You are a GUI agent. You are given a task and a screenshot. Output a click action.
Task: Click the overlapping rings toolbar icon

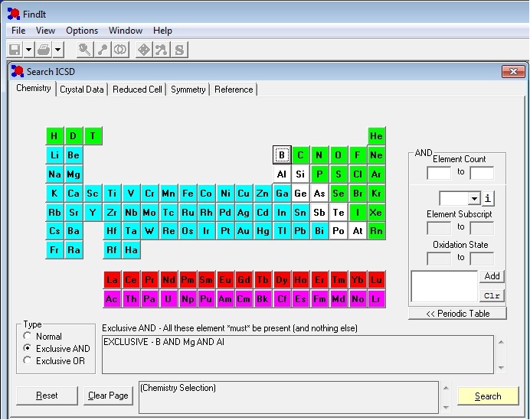120,50
